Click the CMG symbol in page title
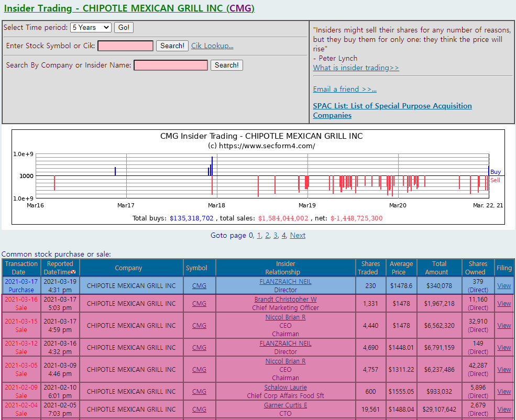Screen dimensions: 516x420 (240, 8)
